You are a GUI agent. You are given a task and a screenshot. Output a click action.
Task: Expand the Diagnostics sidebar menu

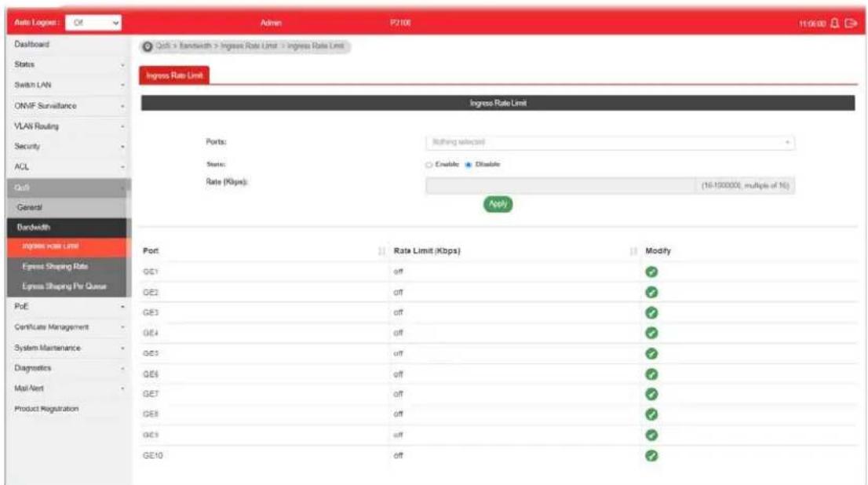click(x=68, y=368)
